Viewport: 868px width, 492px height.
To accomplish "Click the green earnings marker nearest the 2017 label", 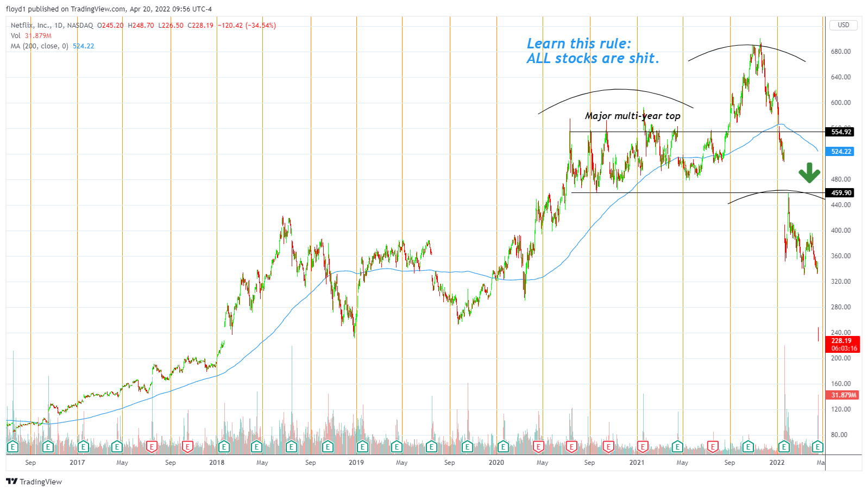I will tap(83, 447).
